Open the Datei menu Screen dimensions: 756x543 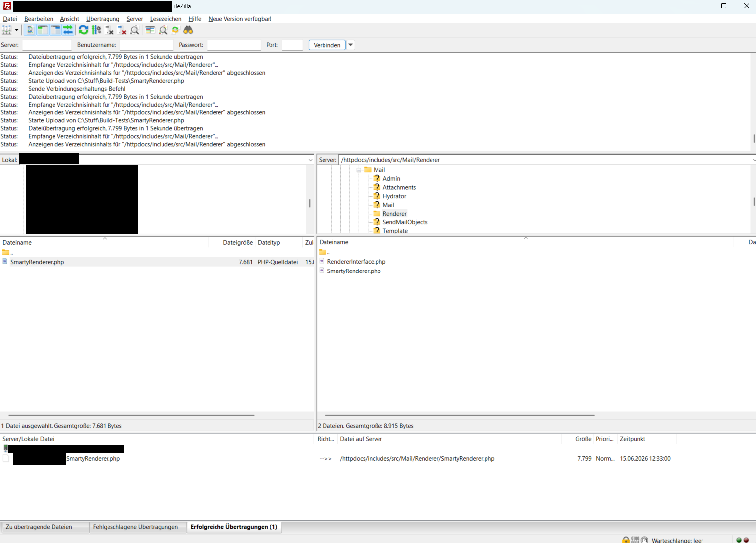[10, 19]
